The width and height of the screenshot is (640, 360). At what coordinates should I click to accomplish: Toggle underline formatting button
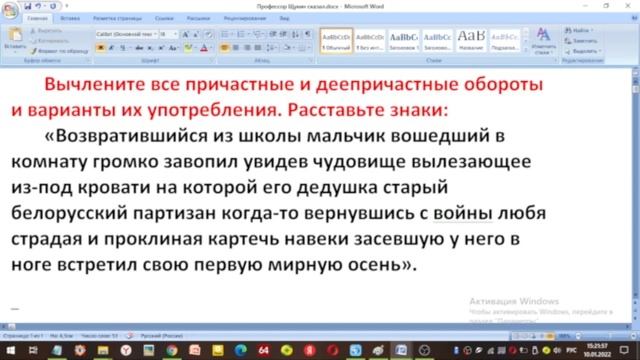tap(122, 48)
